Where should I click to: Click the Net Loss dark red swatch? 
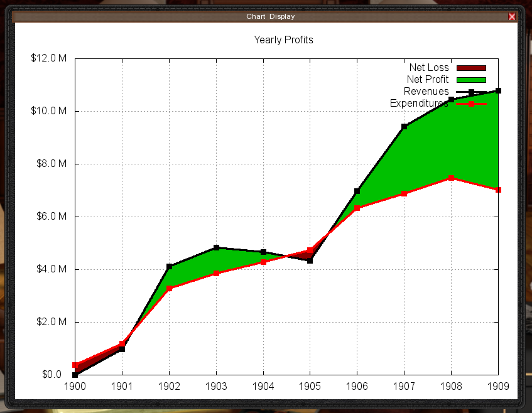pyautogui.click(x=471, y=68)
